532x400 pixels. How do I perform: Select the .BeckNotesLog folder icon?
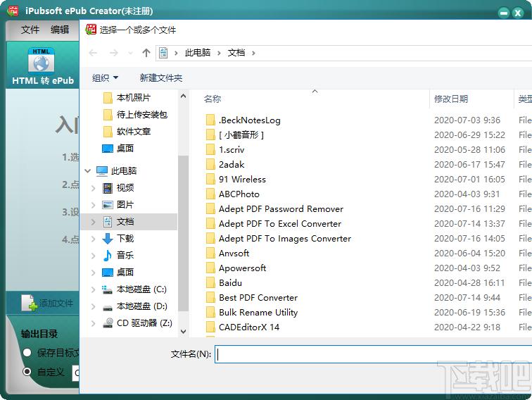210,120
